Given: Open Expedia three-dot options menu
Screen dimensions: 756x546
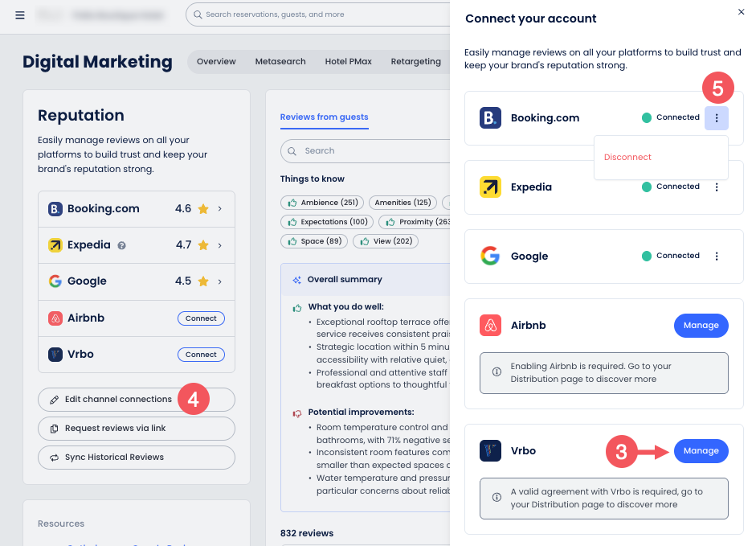Looking at the screenshot, I should tap(717, 187).
